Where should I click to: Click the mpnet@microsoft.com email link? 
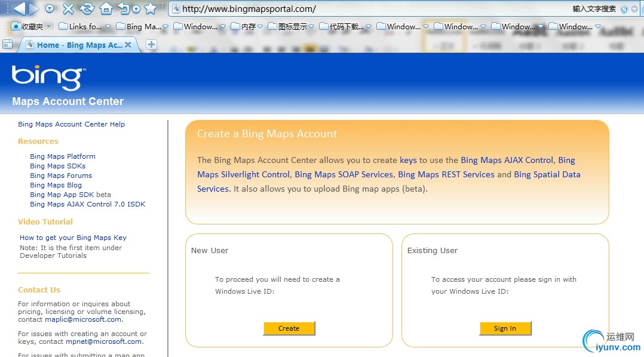[104, 341]
